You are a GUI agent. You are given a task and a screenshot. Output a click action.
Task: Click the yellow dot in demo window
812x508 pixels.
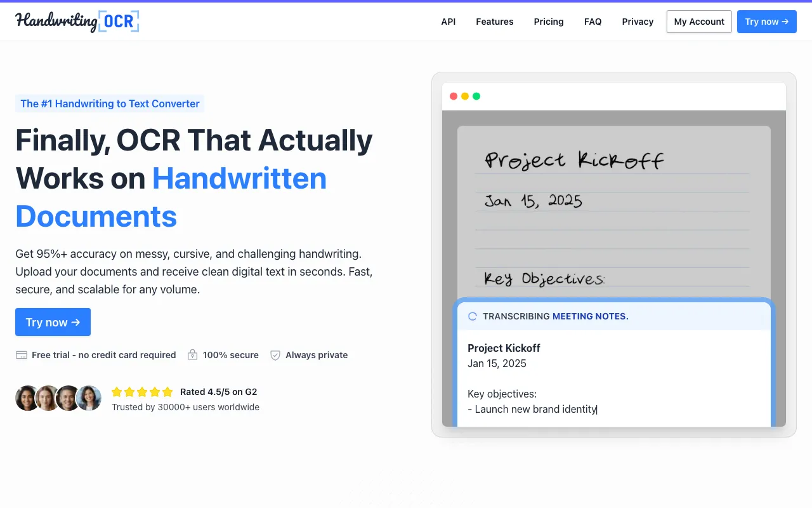465,97
